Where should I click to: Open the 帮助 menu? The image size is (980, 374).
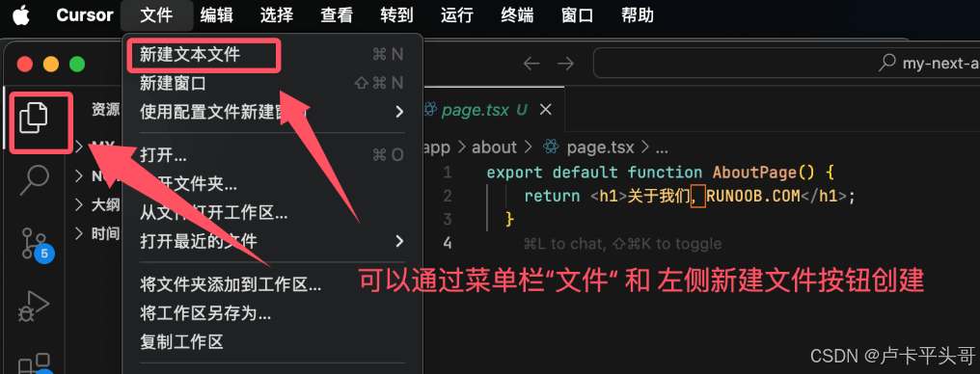pos(638,15)
